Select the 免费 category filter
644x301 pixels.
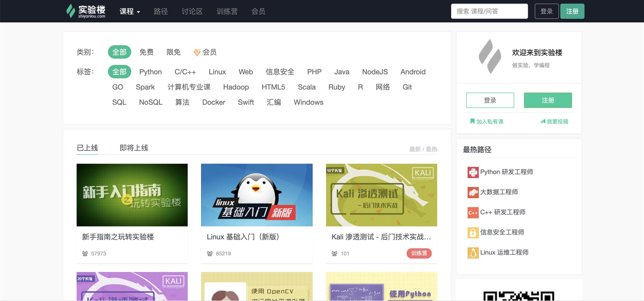[x=146, y=52]
